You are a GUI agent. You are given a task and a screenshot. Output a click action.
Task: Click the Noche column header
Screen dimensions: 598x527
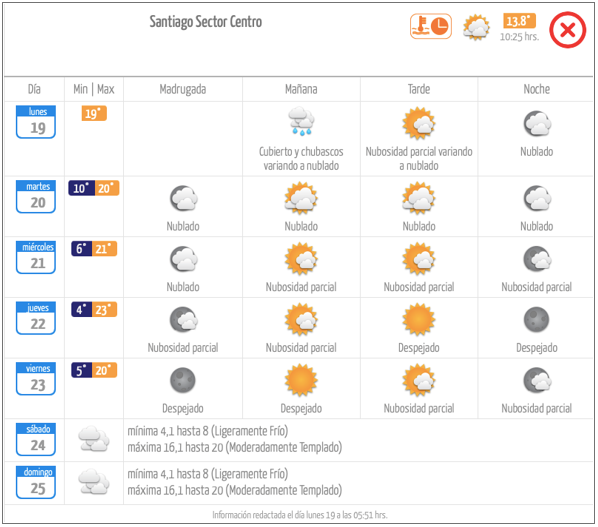[537, 89]
